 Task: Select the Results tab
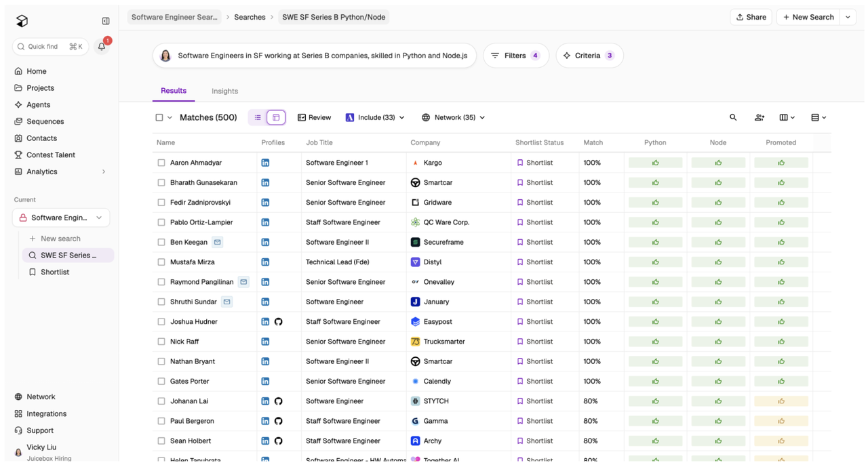pos(174,91)
